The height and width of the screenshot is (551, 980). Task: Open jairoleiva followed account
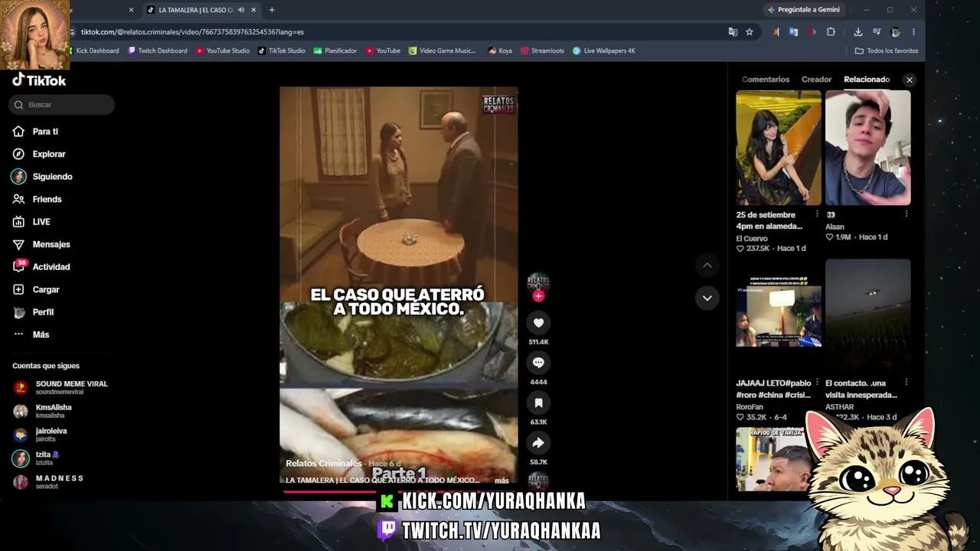[x=41, y=435]
